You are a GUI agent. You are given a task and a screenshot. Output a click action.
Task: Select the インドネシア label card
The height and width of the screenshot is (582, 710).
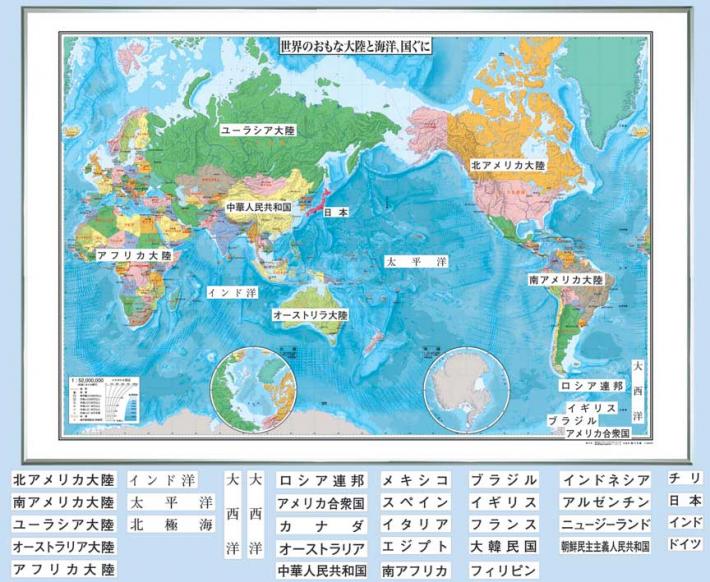point(606,480)
